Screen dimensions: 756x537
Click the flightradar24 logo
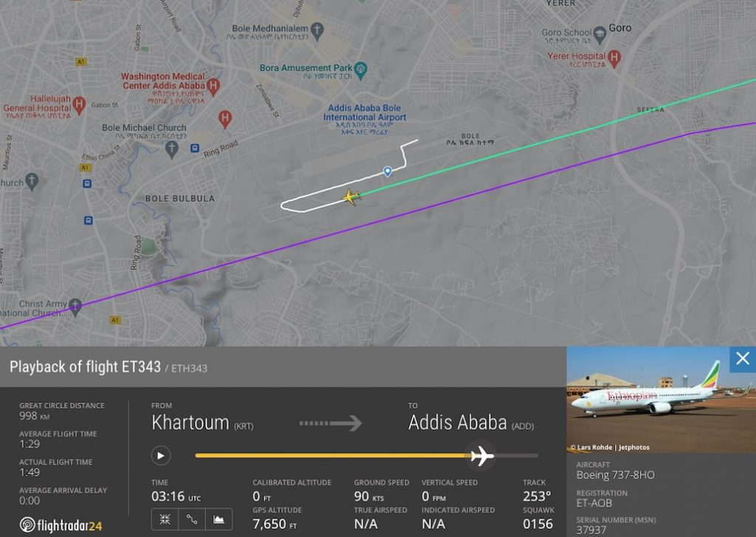(x=61, y=525)
